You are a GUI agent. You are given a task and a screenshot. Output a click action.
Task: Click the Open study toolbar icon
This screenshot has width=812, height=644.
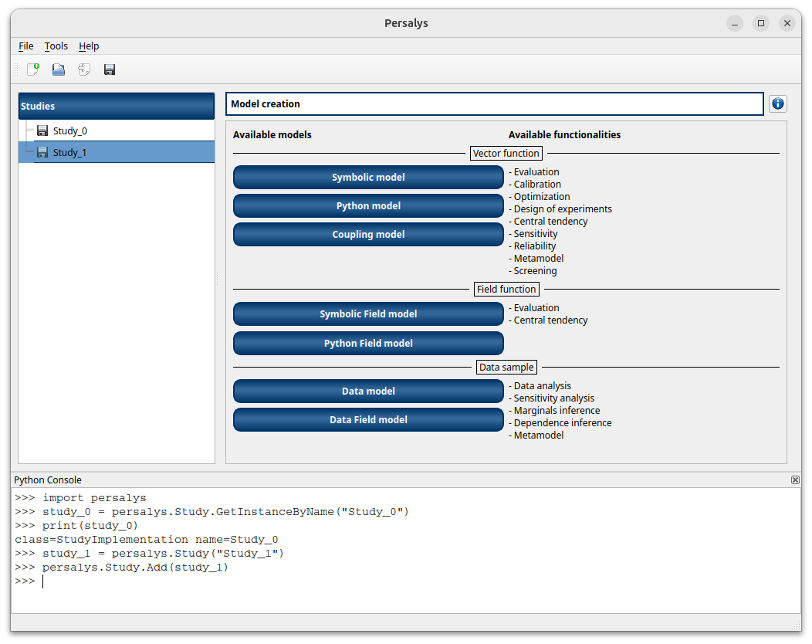coord(59,69)
